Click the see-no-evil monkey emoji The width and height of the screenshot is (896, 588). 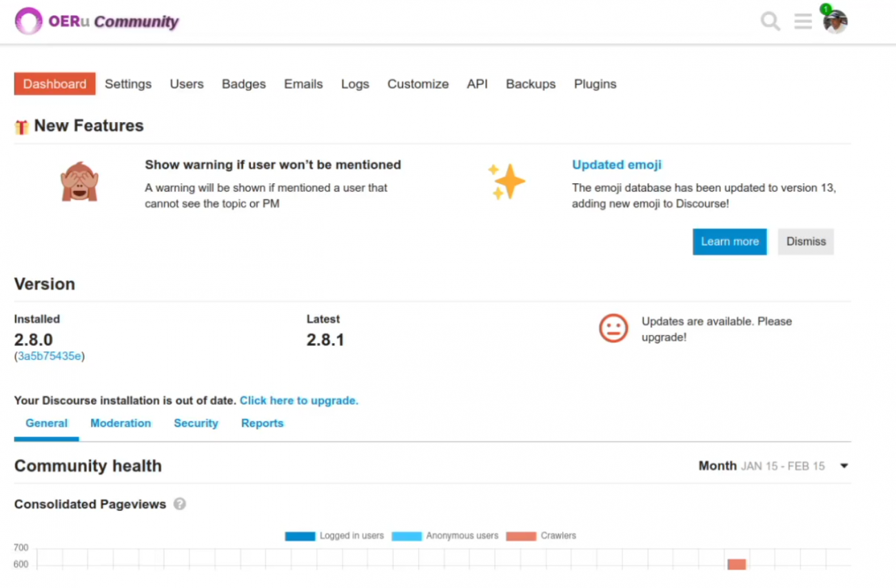point(79,181)
